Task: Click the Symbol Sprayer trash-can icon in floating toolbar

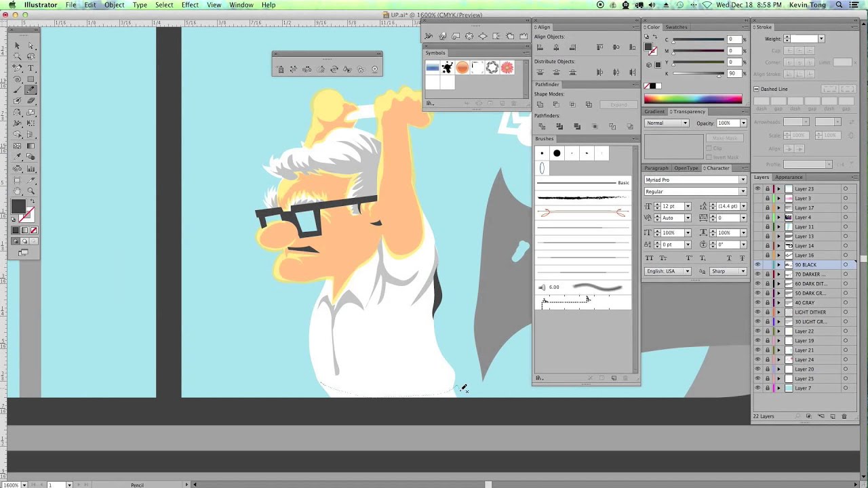Action: pos(280,69)
